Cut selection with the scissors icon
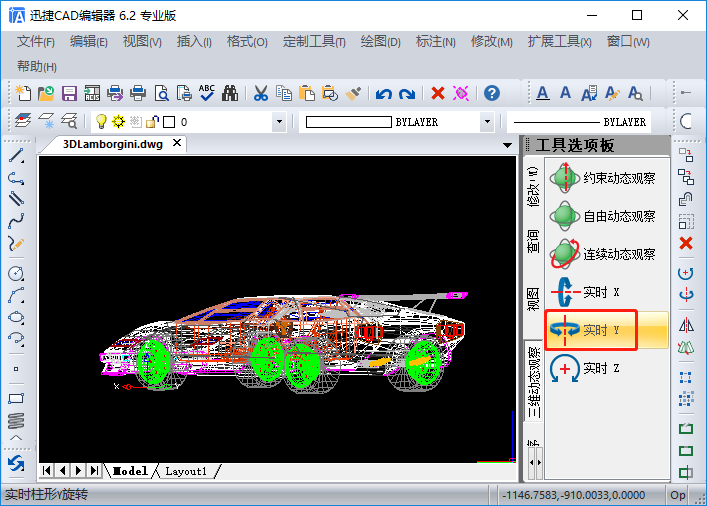707x506 pixels. point(261,93)
